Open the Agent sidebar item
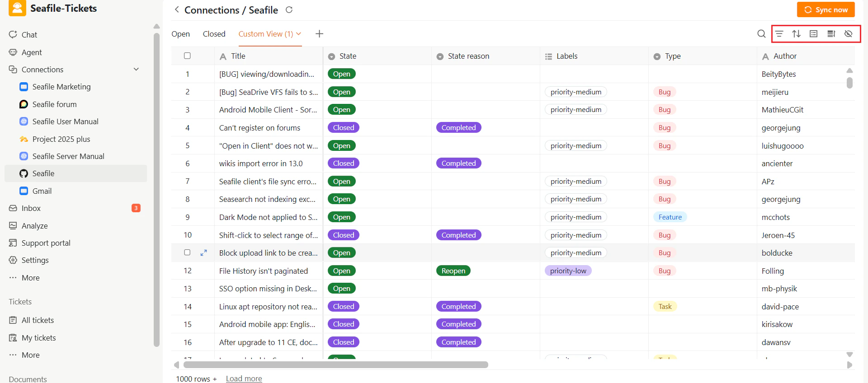 32,52
